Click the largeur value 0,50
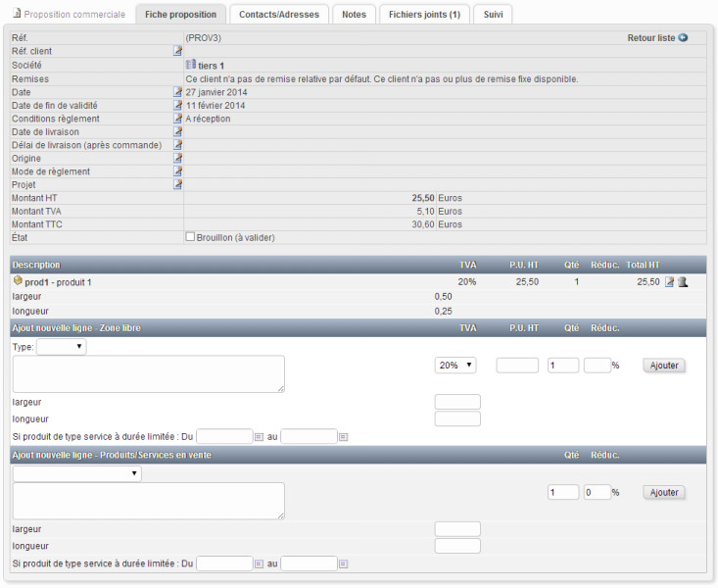The height and width of the screenshot is (588, 718). coord(444,297)
